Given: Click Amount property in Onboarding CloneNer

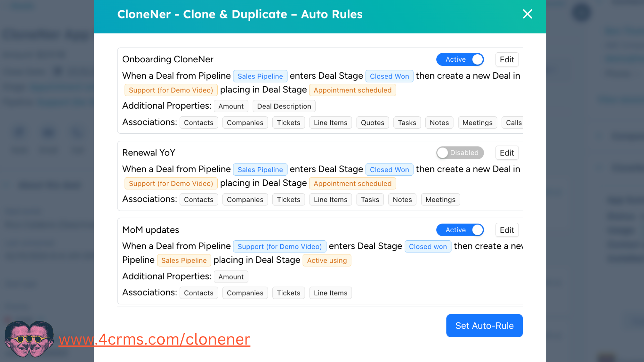Looking at the screenshot, I should [x=231, y=106].
